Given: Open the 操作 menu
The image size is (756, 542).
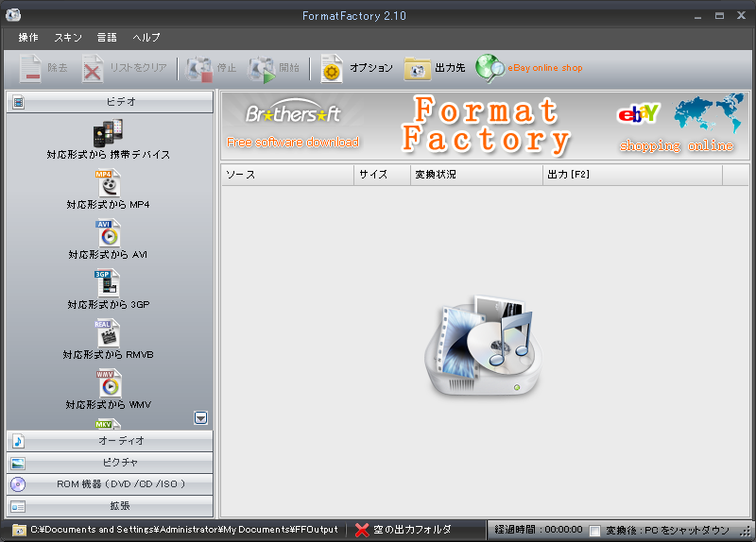Looking at the screenshot, I should pos(28,38).
